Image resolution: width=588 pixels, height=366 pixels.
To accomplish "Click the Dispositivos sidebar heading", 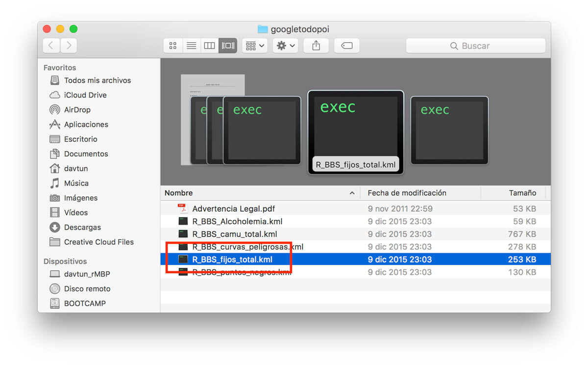I will click(x=65, y=261).
